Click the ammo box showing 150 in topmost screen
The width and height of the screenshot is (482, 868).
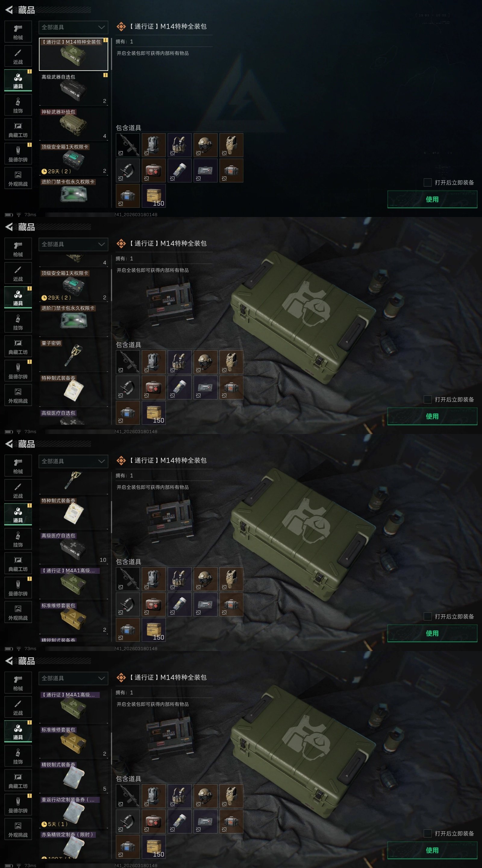pos(154,195)
